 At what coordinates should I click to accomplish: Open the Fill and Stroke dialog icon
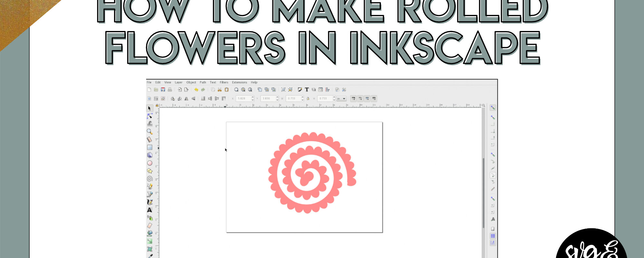300,90
